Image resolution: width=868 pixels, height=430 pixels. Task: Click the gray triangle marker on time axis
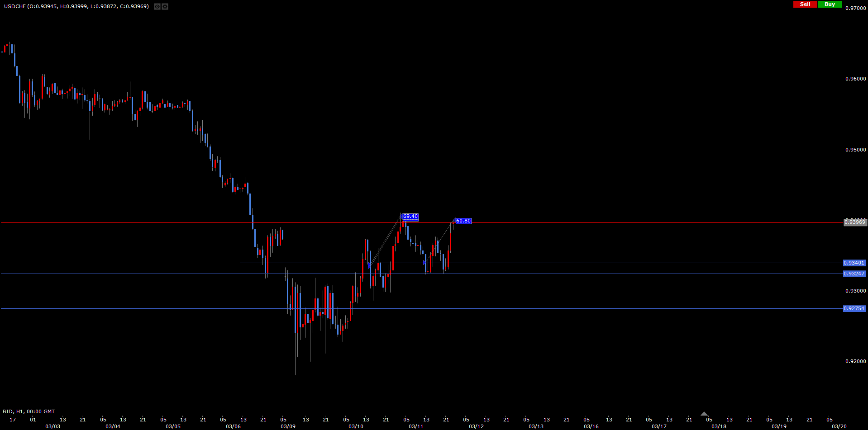(x=704, y=414)
